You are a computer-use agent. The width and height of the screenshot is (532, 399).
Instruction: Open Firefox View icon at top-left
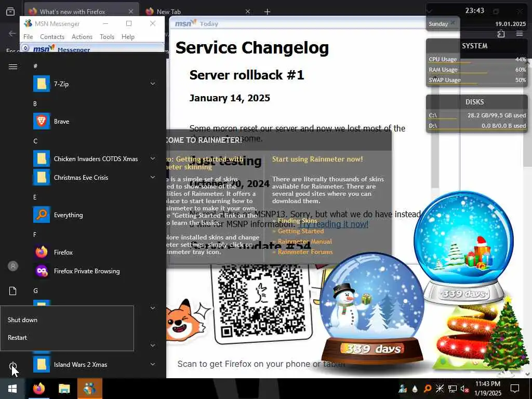click(10, 11)
